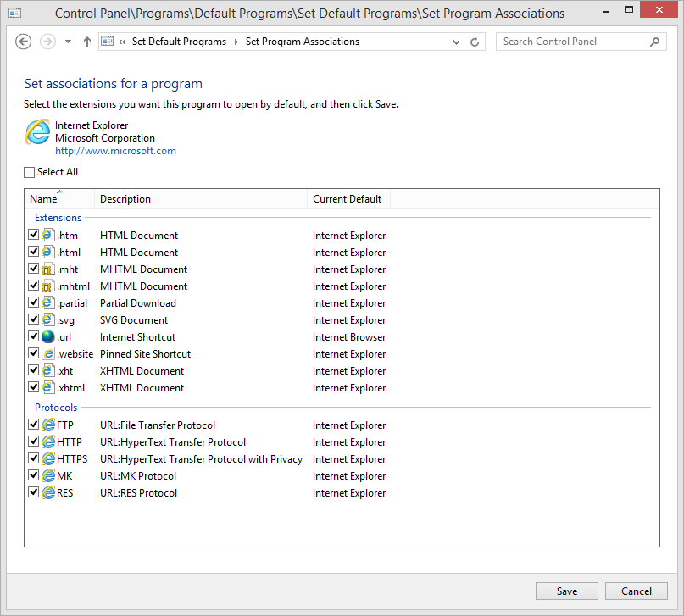Open the Set Default Programs breadcrumb arrow
Screen dimensions: 684x616
point(236,42)
